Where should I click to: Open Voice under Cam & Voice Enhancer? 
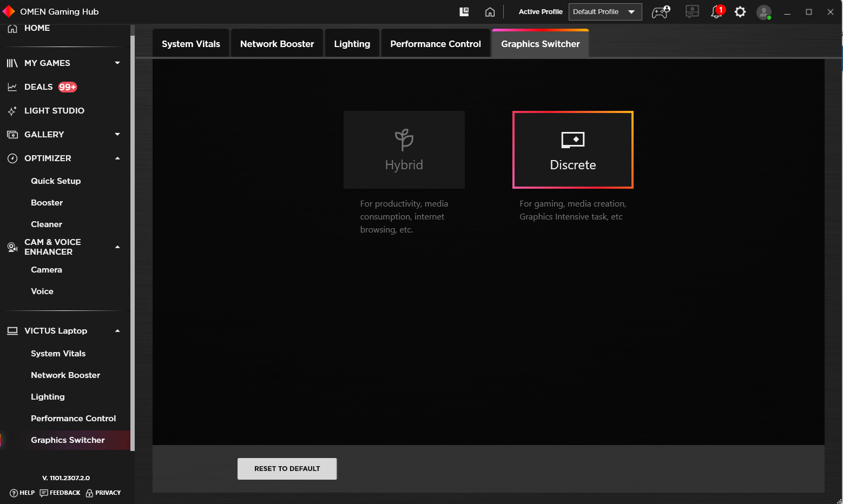pyautogui.click(x=42, y=291)
